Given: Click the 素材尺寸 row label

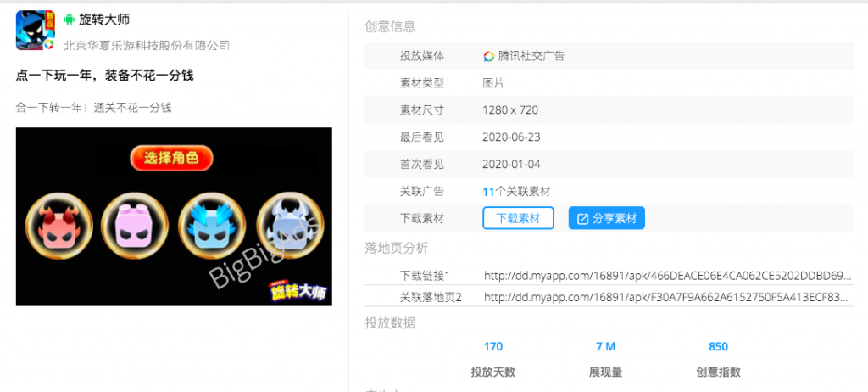Looking at the screenshot, I should pos(422,110).
